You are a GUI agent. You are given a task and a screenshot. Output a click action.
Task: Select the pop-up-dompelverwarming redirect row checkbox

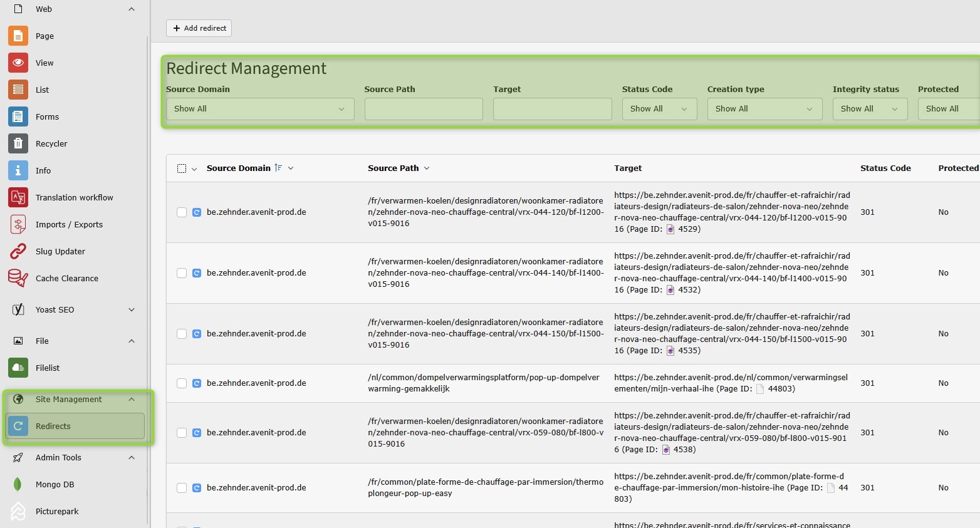tap(182, 383)
